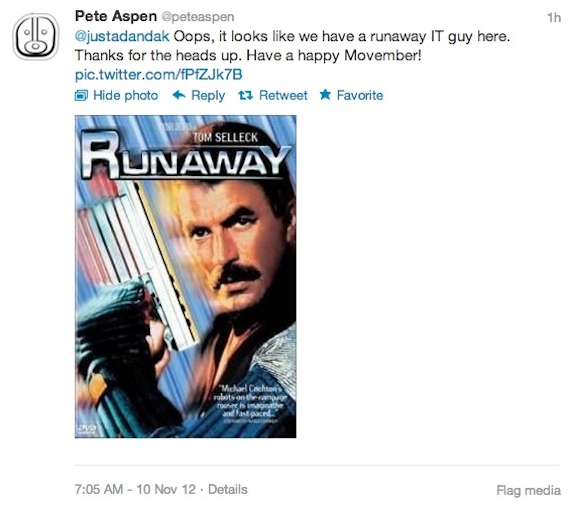Open Pete Aspen's profile name
This screenshot has height=509, width=570.
pos(116,16)
